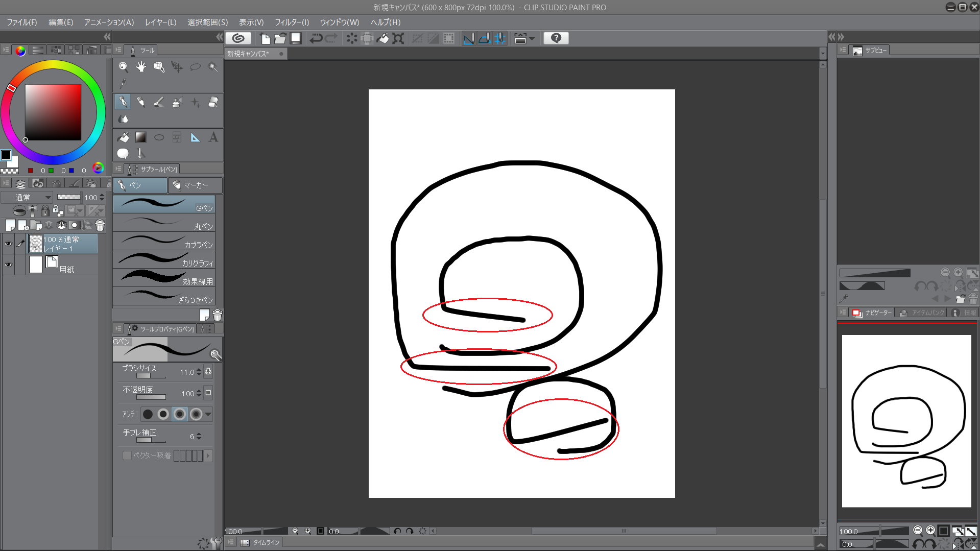Choose the Fill bucket tool
980x551 pixels.
123,137
